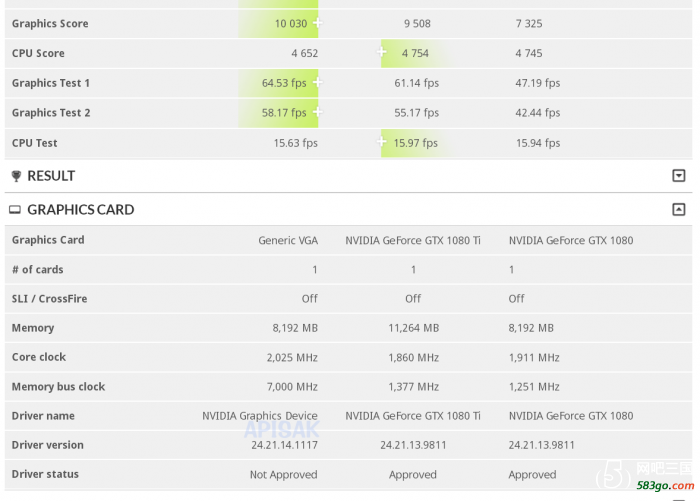Viewport: 700px width, 501px height.
Task: Click the plus marker next to 64.53 fps
Action: tap(318, 82)
